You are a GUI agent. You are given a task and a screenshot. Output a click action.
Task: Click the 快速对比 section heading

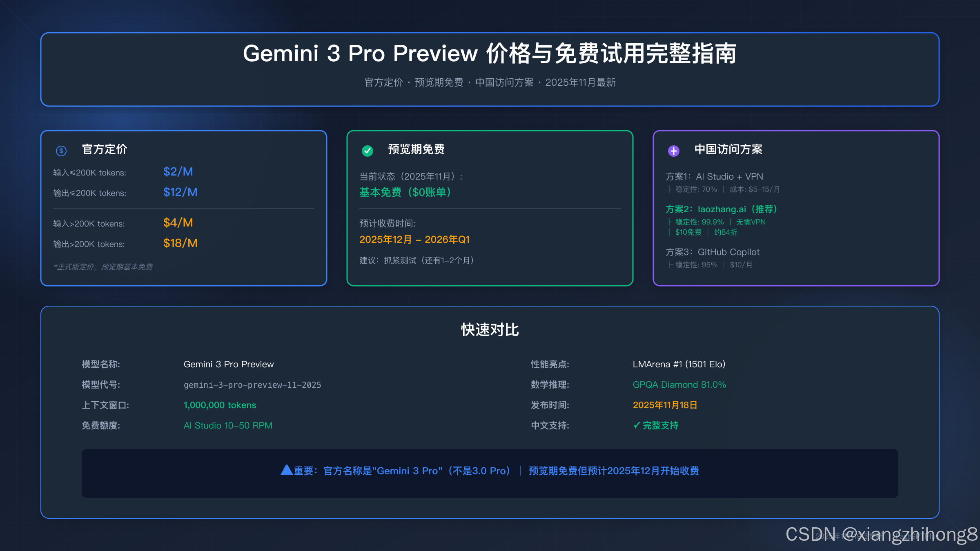coord(490,329)
